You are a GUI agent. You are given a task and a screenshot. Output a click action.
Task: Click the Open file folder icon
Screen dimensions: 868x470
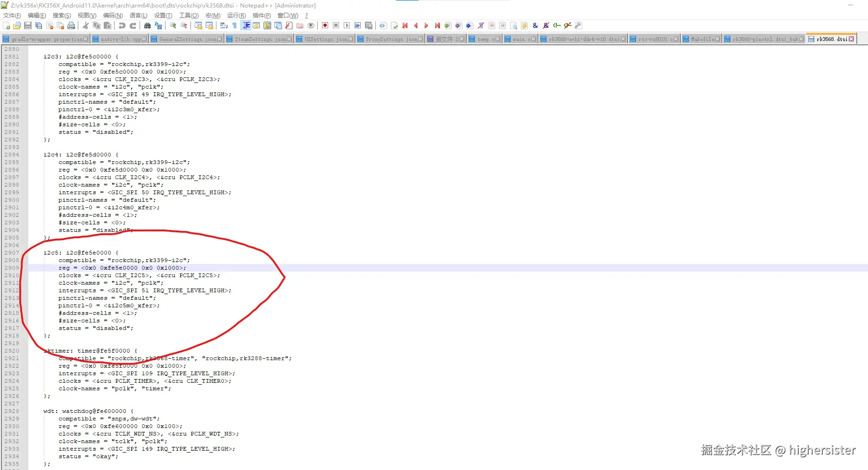point(17,25)
